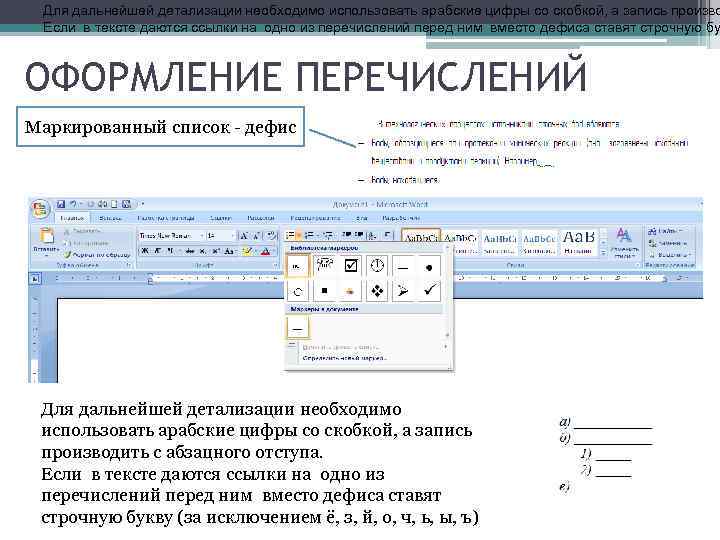
Task: Undo with the Quick Access arrow
Action: coord(73,204)
